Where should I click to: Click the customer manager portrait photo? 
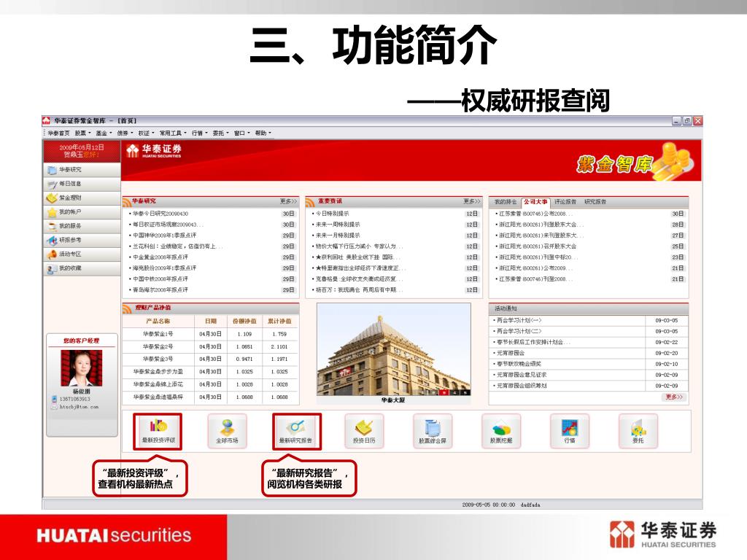pyautogui.click(x=82, y=368)
